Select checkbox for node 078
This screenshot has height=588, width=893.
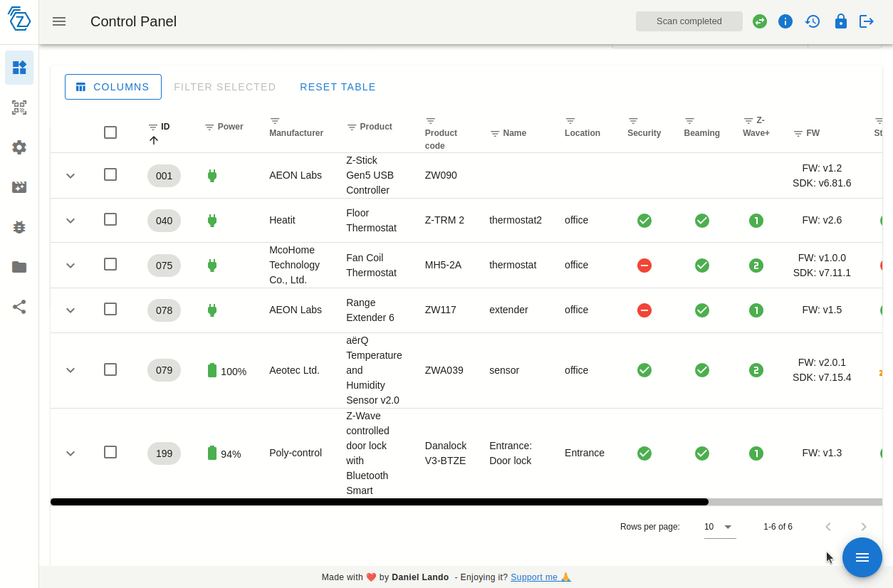(x=110, y=309)
